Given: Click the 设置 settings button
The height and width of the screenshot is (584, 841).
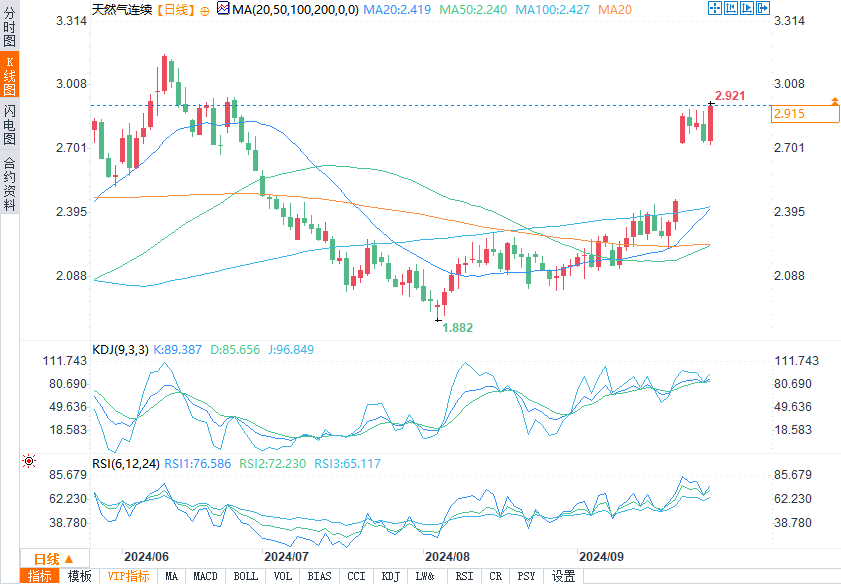Looking at the screenshot, I should click(564, 576).
